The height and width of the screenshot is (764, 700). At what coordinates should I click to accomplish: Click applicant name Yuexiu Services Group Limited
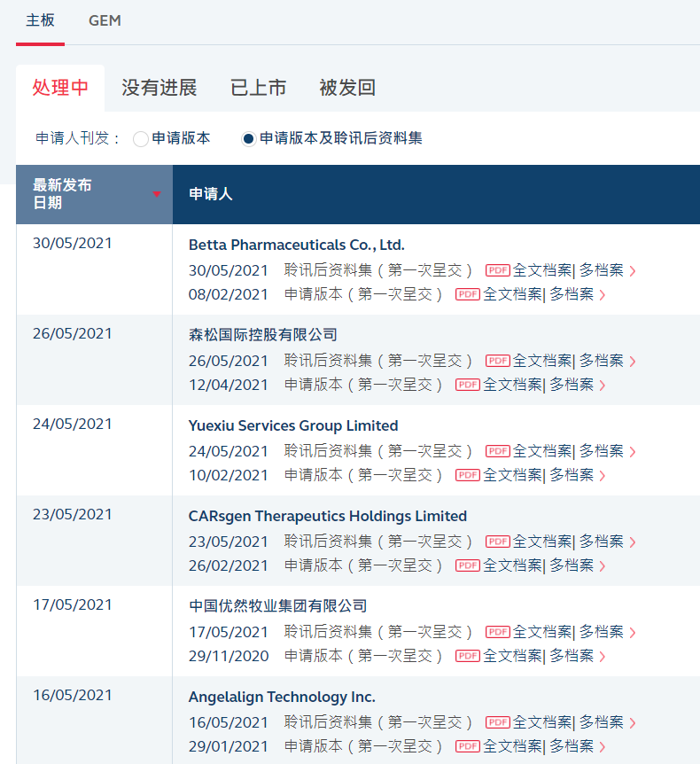tap(293, 425)
